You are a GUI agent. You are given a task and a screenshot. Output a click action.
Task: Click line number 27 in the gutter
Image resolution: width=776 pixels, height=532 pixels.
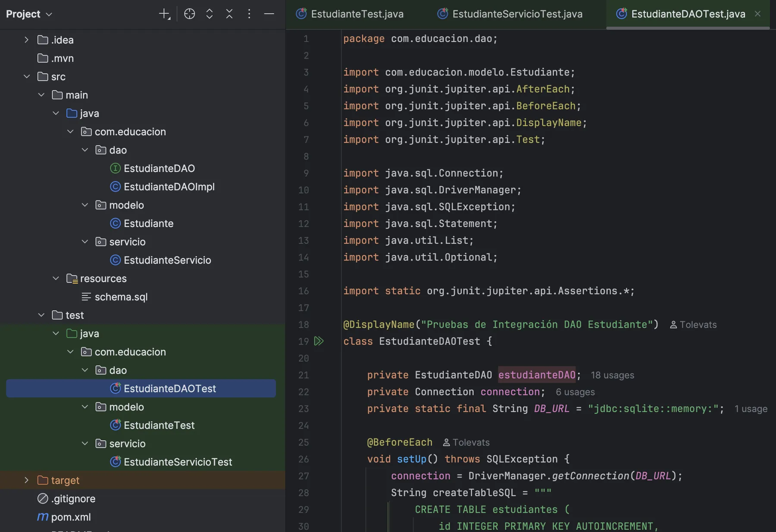tap(304, 476)
